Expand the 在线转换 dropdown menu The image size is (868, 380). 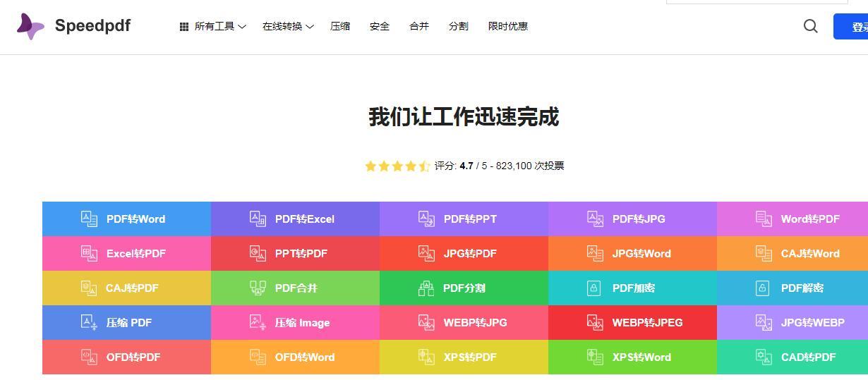(x=288, y=27)
